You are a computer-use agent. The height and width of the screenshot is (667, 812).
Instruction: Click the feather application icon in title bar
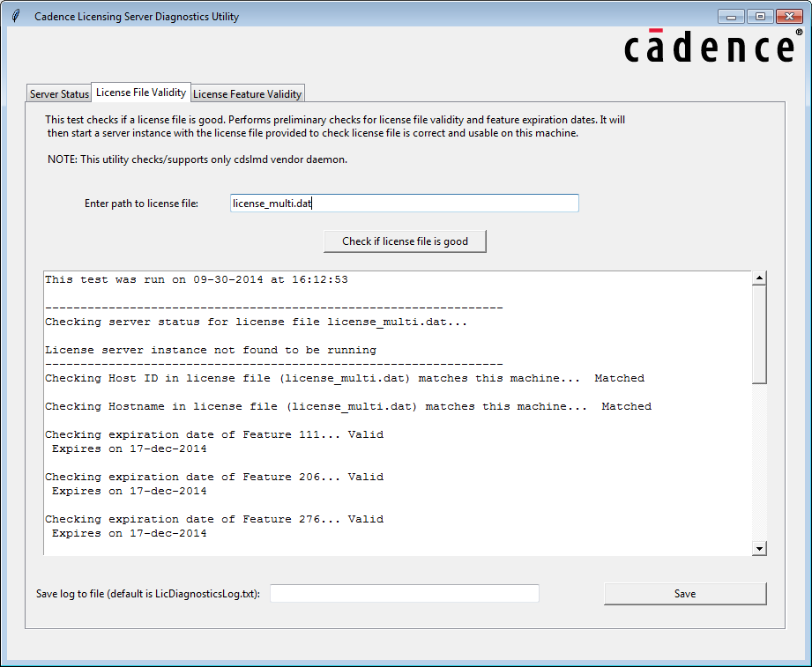[16, 16]
